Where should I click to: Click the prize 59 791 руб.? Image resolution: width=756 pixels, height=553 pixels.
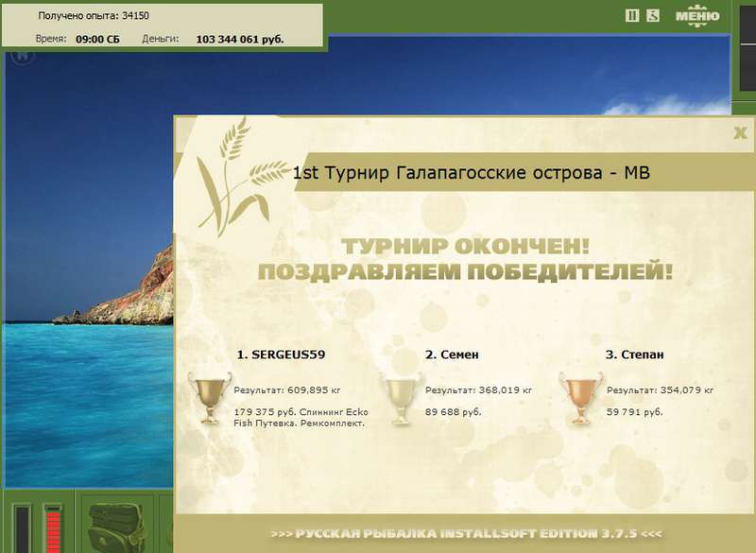634,412
